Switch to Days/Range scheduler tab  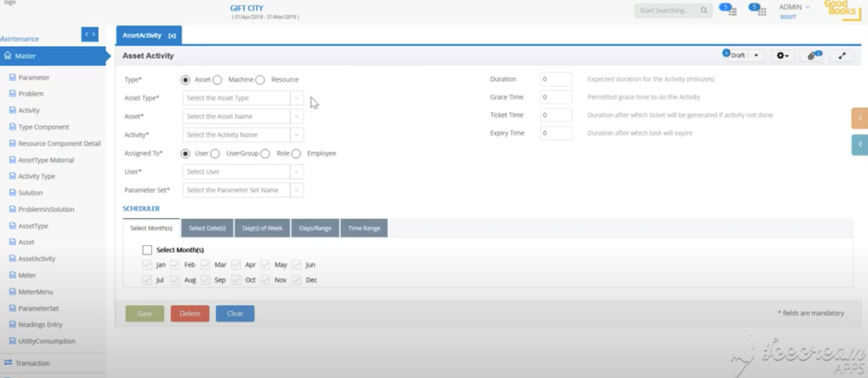(315, 228)
